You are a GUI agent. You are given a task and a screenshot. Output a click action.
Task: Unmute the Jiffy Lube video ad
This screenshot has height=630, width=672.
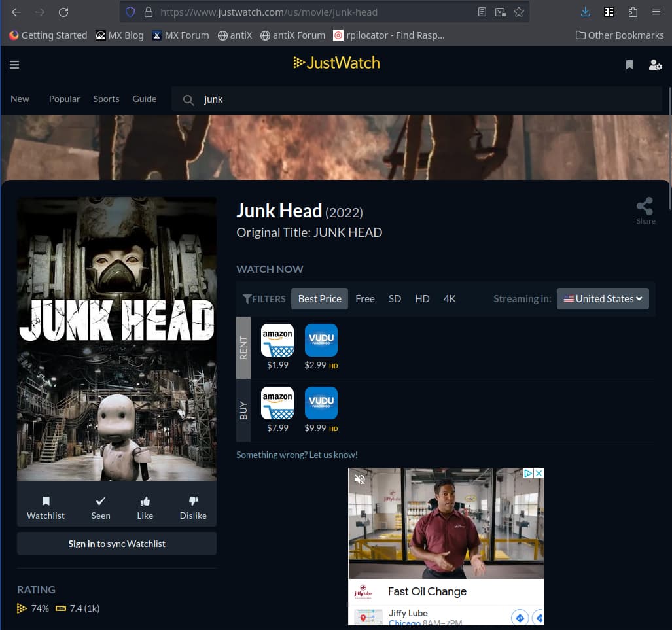click(360, 480)
